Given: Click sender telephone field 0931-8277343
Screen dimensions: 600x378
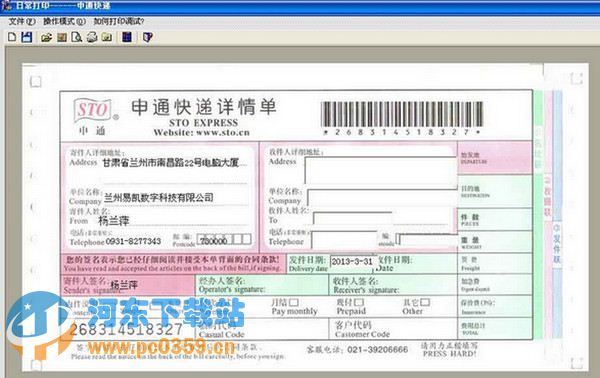Looking at the screenshot, I should [x=134, y=241].
